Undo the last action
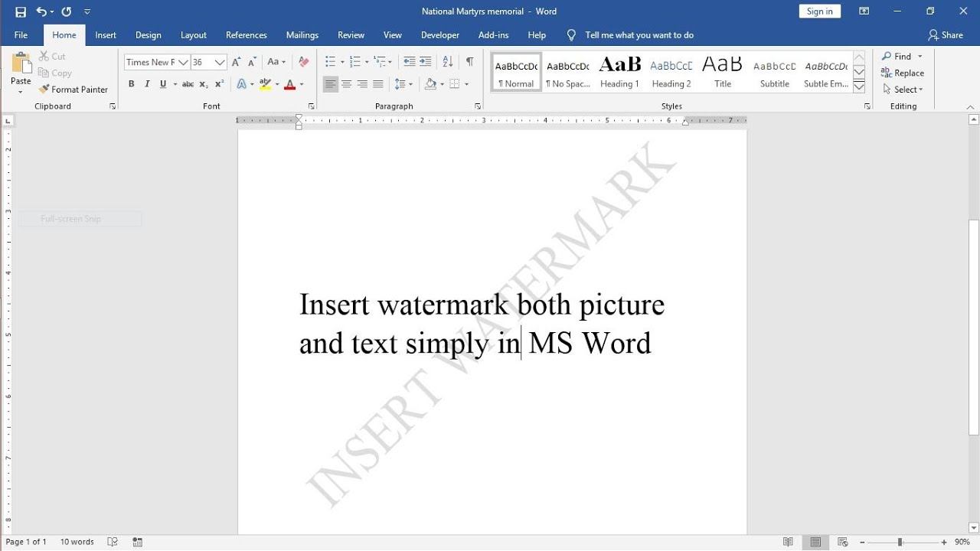 (41, 11)
